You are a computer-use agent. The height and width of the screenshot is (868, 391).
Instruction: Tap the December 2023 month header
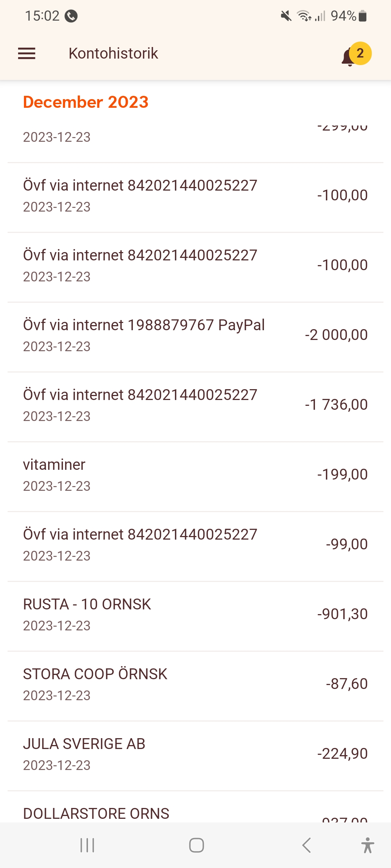(86, 102)
